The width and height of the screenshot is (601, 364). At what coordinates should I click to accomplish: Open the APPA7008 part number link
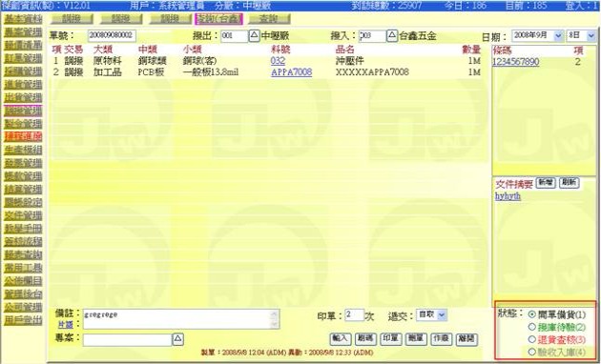(x=291, y=72)
